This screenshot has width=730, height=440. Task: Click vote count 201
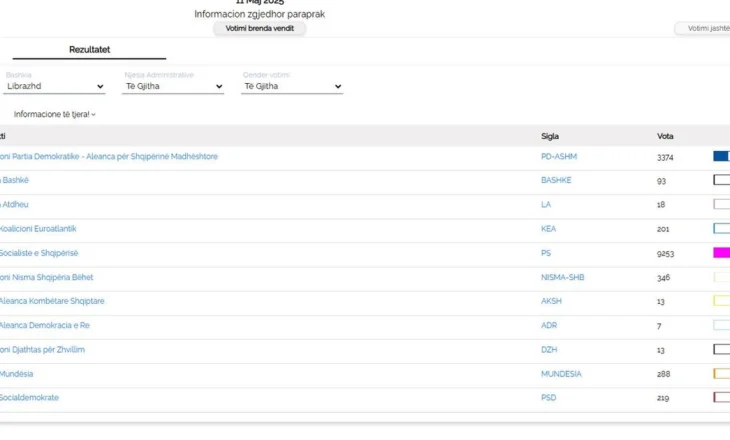tap(663, 229)
